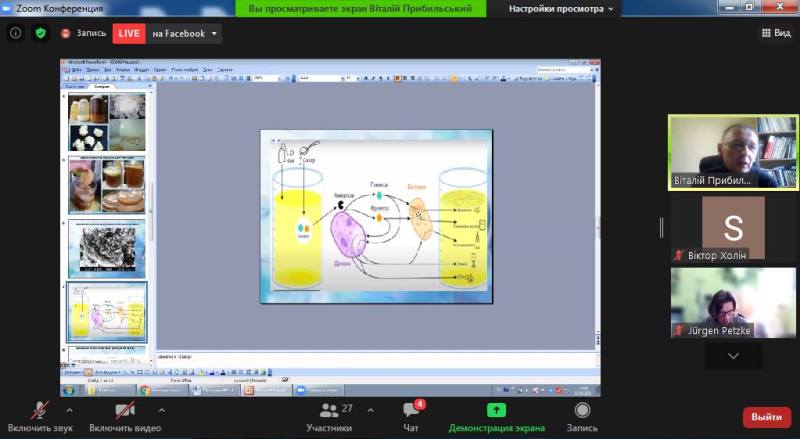Expand video options caret beside camera
The image size is (800, 439).
(161, 410)
